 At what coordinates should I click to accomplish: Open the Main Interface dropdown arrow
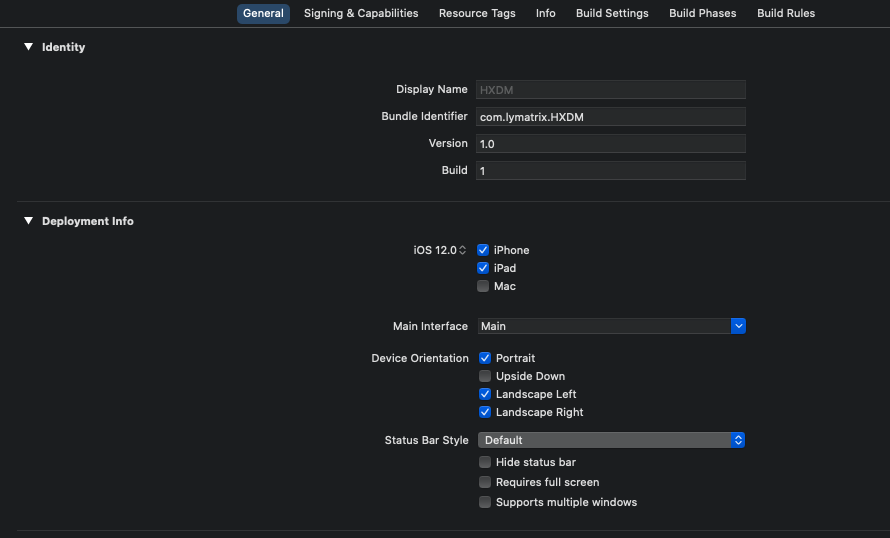coord(738,326)
